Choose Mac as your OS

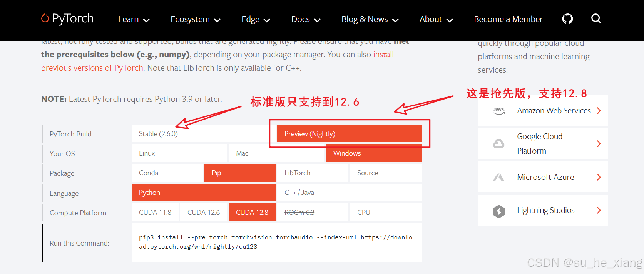(277, 153)
